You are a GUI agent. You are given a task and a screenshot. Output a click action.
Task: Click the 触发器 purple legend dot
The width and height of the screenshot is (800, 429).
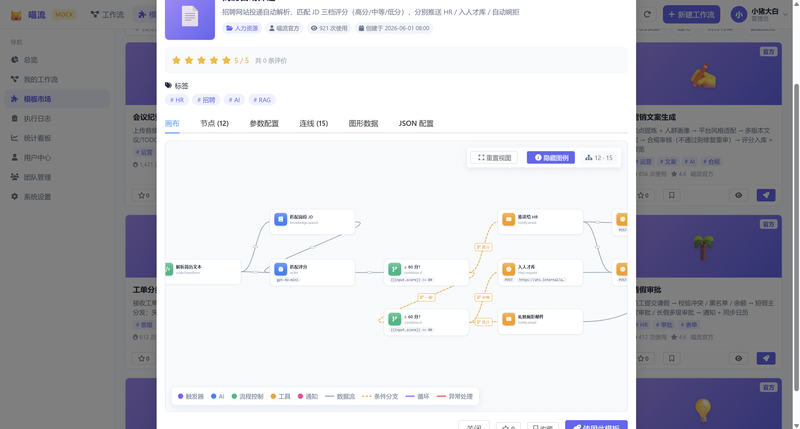pos(180,396)
